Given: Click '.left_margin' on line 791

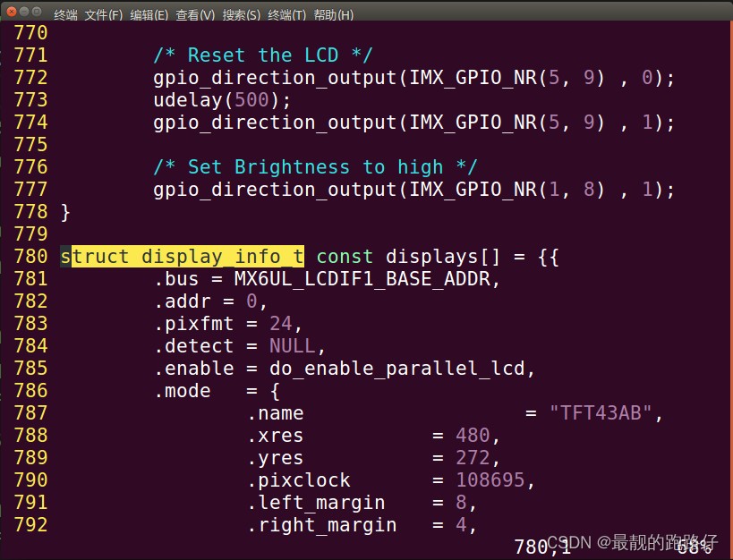Looking at the screenshot, I should click(x=317, y=503).
